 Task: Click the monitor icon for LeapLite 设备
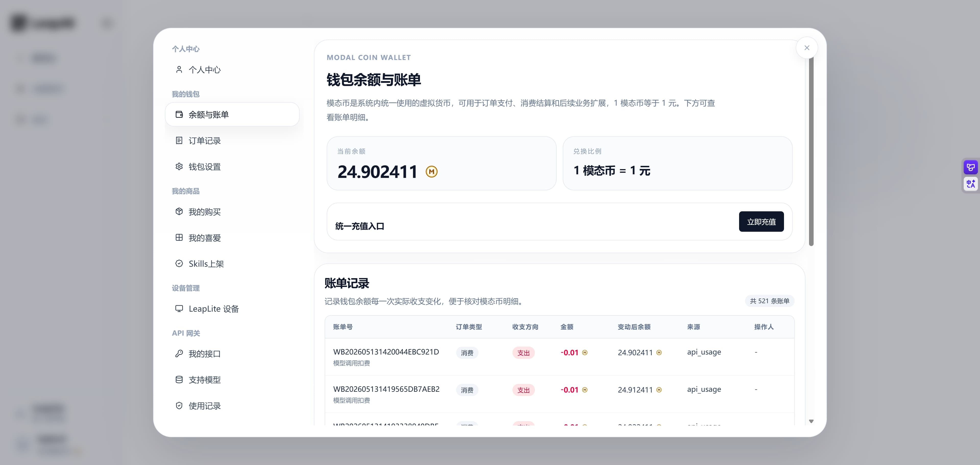pos(179,309)
